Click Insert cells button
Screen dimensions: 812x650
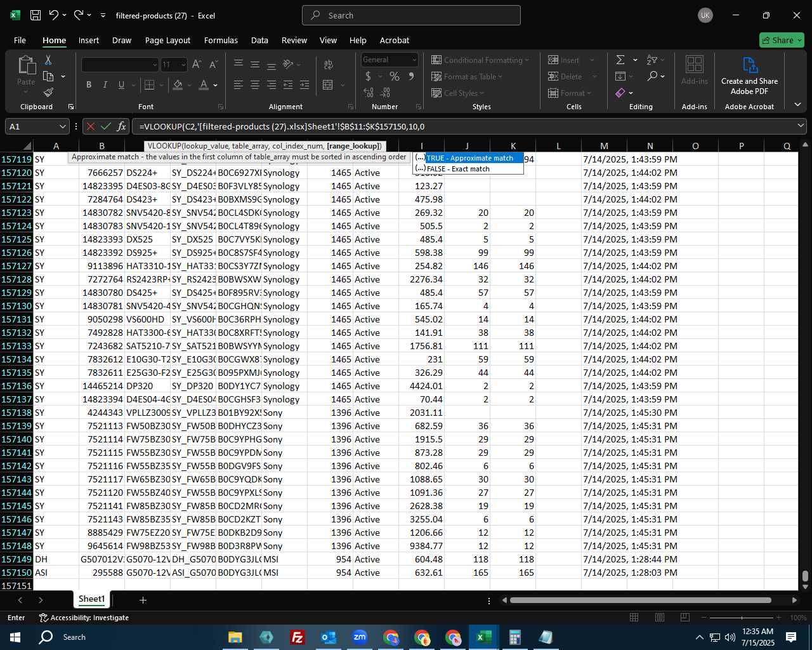pyautogui.click(x=564, y=60)
